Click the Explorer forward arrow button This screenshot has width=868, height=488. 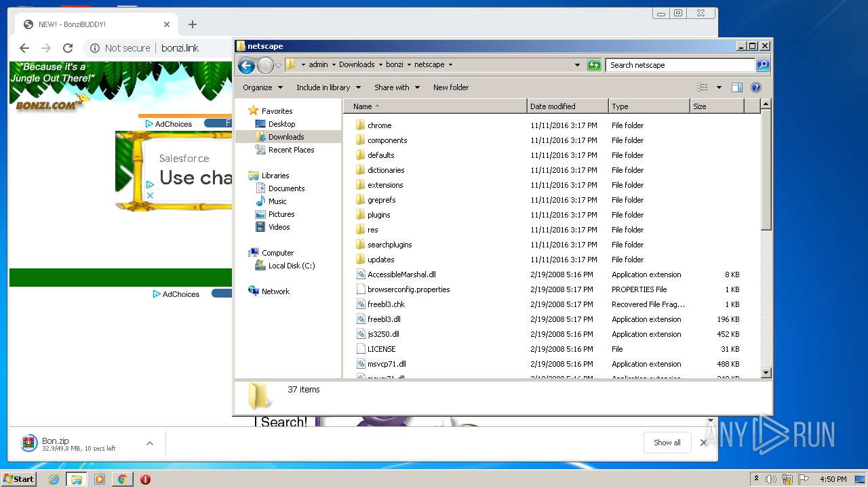[265, 65]
